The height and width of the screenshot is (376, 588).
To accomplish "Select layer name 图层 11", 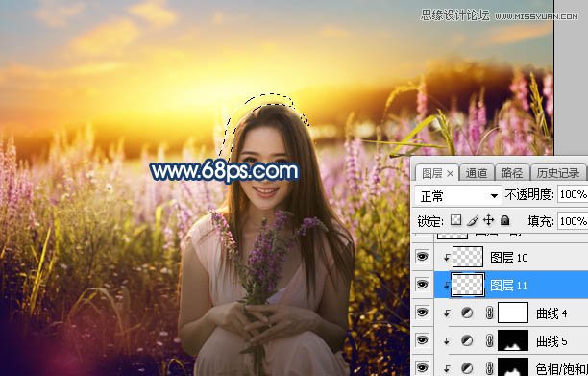I will (x=508, y=286).
